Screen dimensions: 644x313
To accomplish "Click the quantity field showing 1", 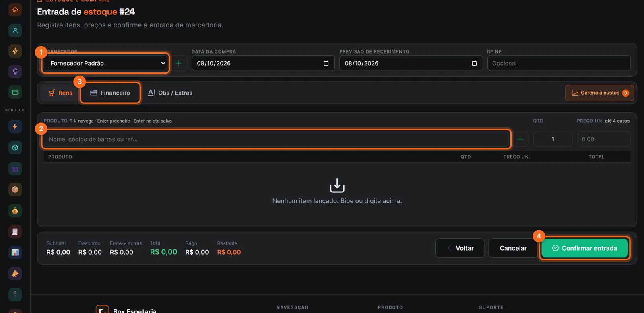I will 553,139.
